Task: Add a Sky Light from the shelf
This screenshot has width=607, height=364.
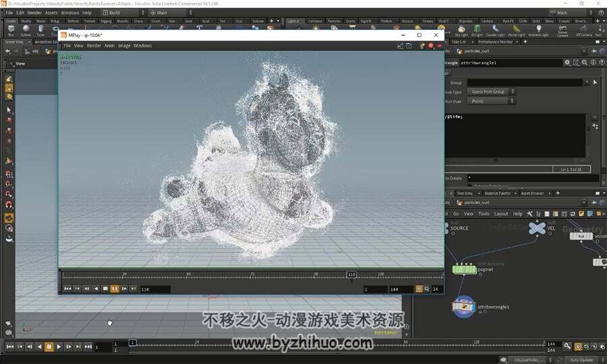Action: pyautogui.click(x=461, y=31)
